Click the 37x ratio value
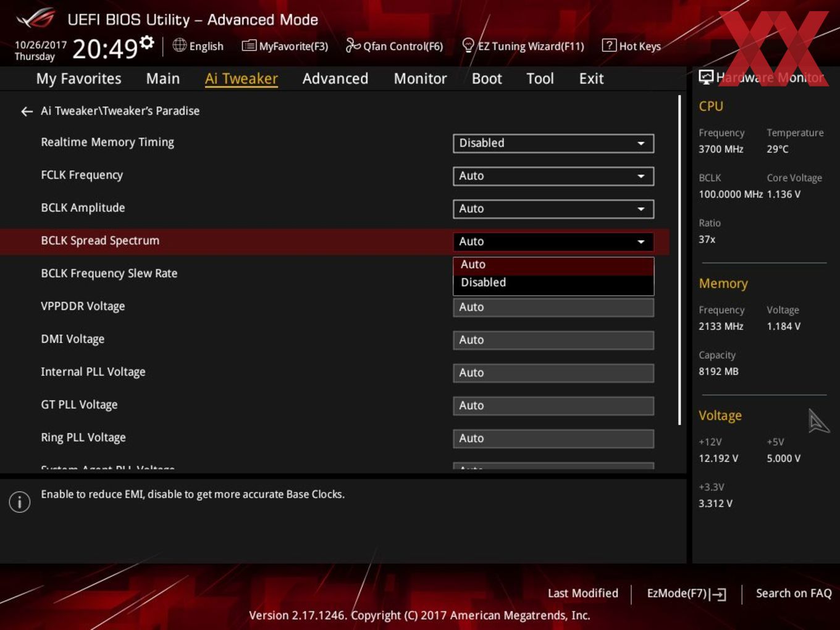 point(707,240)
